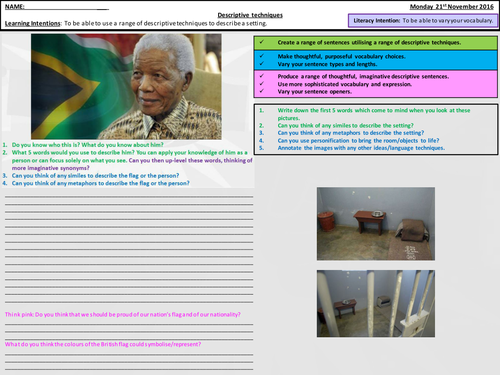The height and width of the screenshot is (375, 500).
Task: Click the tick beside 'Produce a range of thoughtful' sentence
Action: point(262,76)
